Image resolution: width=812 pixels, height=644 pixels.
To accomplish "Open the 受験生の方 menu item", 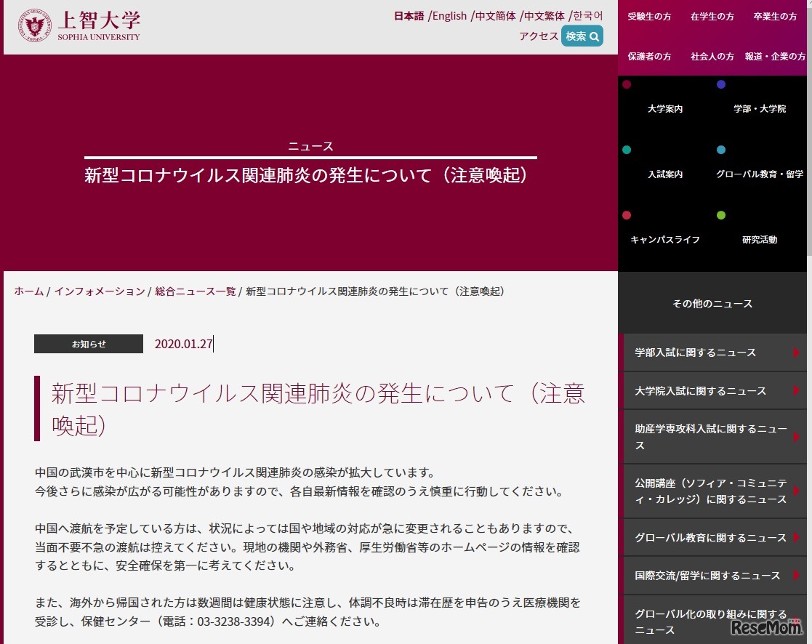I will pyautogui.click(x=649, y=16).
